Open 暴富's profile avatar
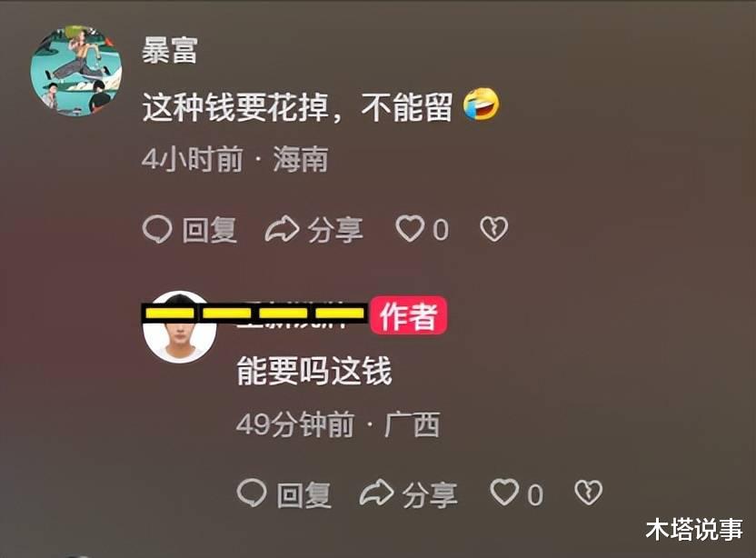This screenshot has width=756, height=558. tap(76, 71)
